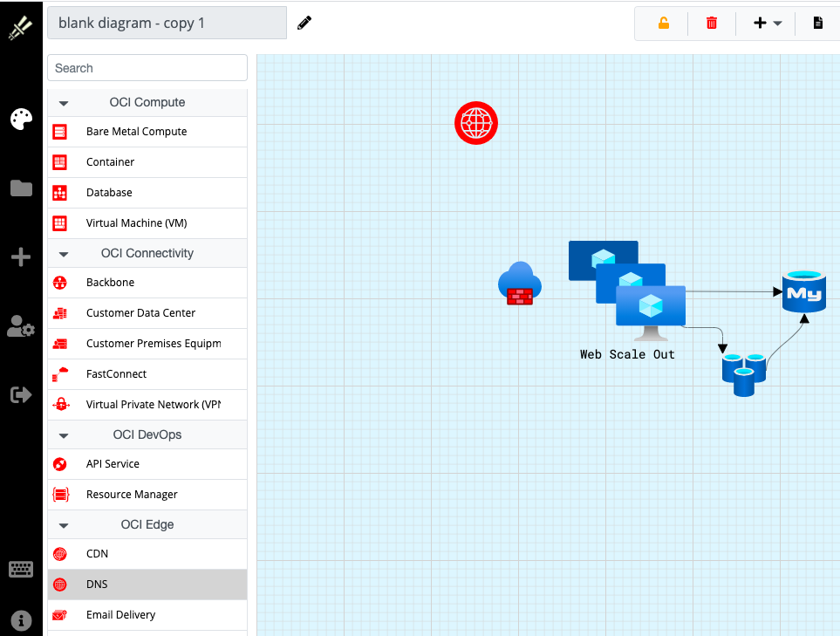This screenshot has width=840, height=636.
Task: Open the user settings icon in sidebar
Action: pos(21,325)
